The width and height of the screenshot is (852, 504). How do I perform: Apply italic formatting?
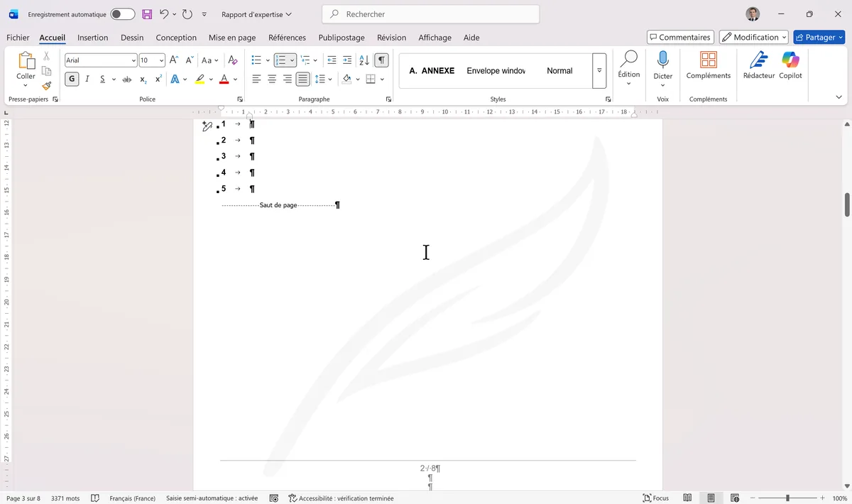pyautogui.click(x=87, y=79)
